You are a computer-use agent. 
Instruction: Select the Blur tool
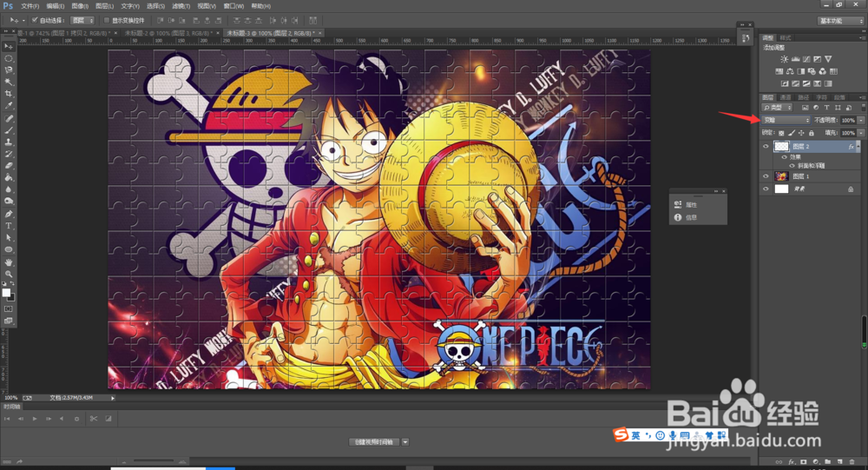click(9, 189)
